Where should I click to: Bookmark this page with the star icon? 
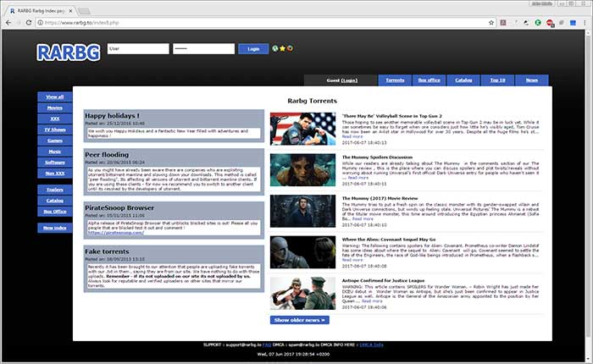491,23
